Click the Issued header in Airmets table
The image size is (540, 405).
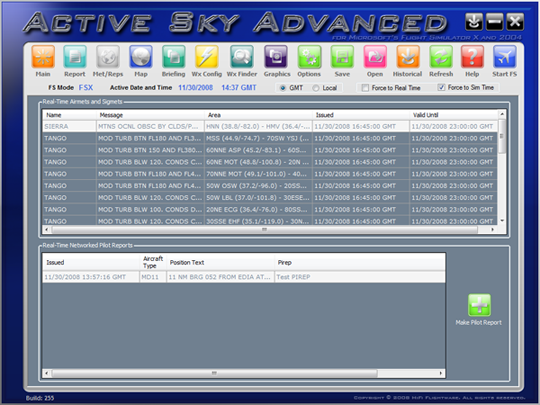(x=361, y=115)
